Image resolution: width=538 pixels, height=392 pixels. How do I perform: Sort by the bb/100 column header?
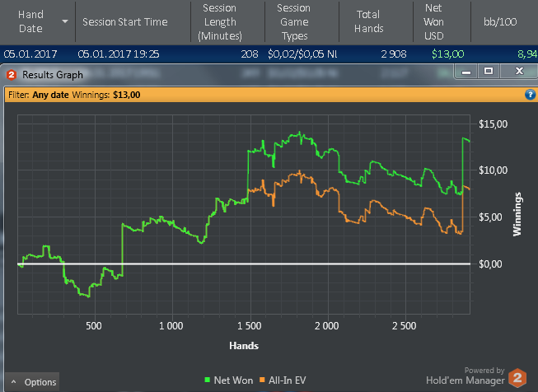pos(500,22)
